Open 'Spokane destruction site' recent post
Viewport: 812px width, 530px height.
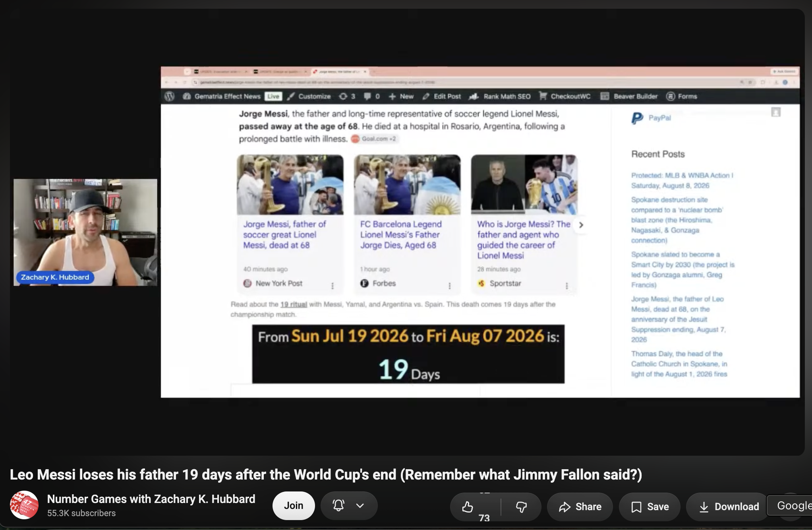point(677,220)
